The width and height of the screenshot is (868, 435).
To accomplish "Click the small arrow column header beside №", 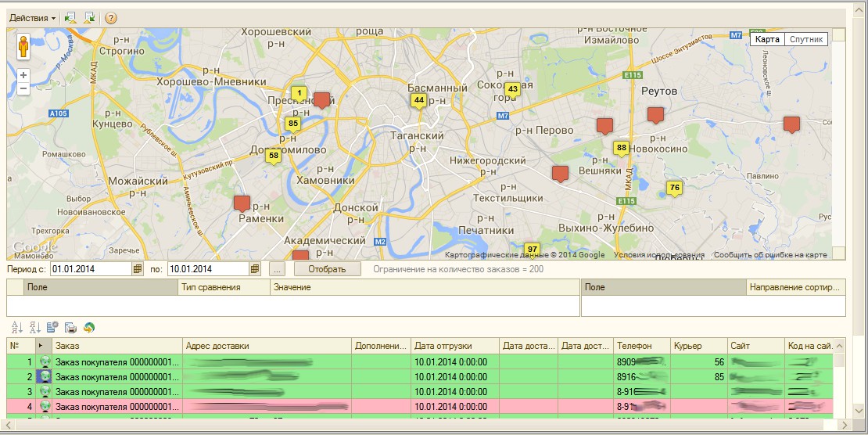I will (x=44, y=346).
